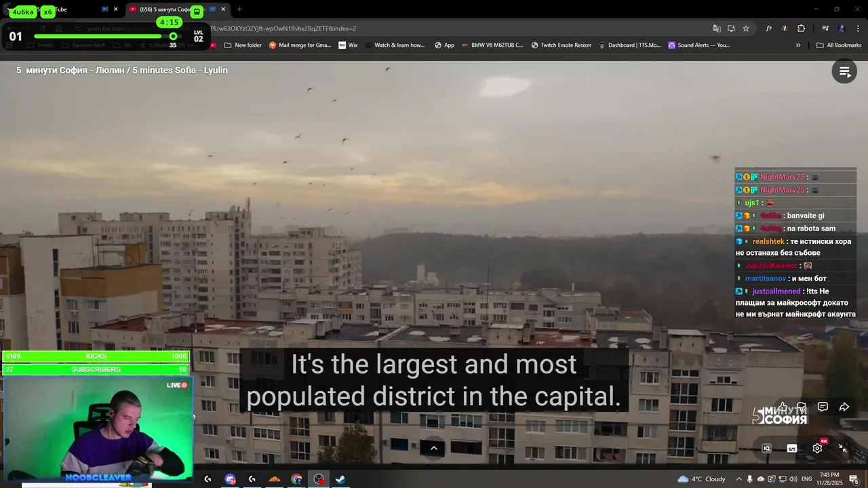Viewport: 868px width, 488px height.
Task: Click the Translate this page icon
Action: click(x=717, y=28)
